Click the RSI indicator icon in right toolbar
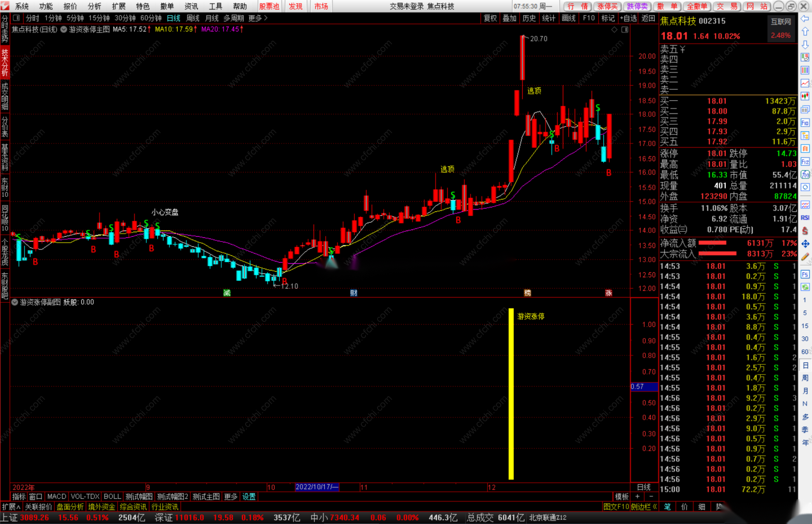The height and width of the screenshot is (524, 812). coord(805,218)
